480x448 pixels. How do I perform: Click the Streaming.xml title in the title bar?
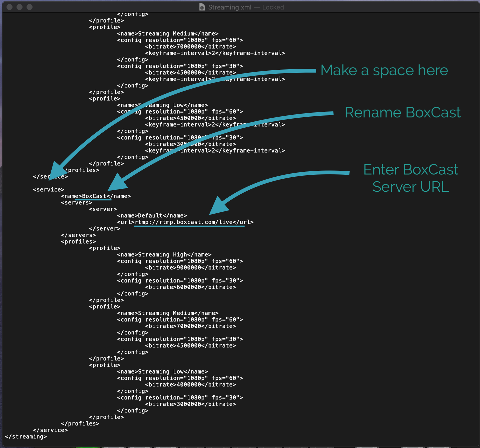click(229, 7)
